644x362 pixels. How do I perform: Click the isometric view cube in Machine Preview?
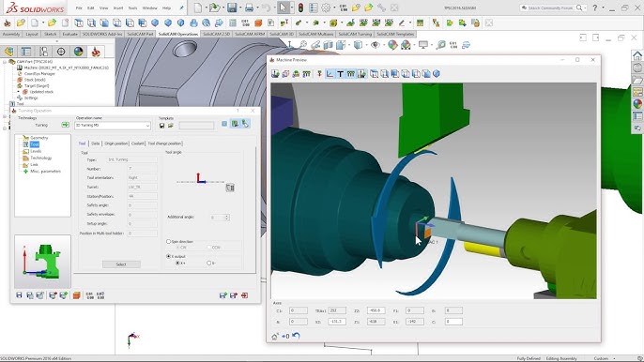pyautogui.click(x=437, y=74)
